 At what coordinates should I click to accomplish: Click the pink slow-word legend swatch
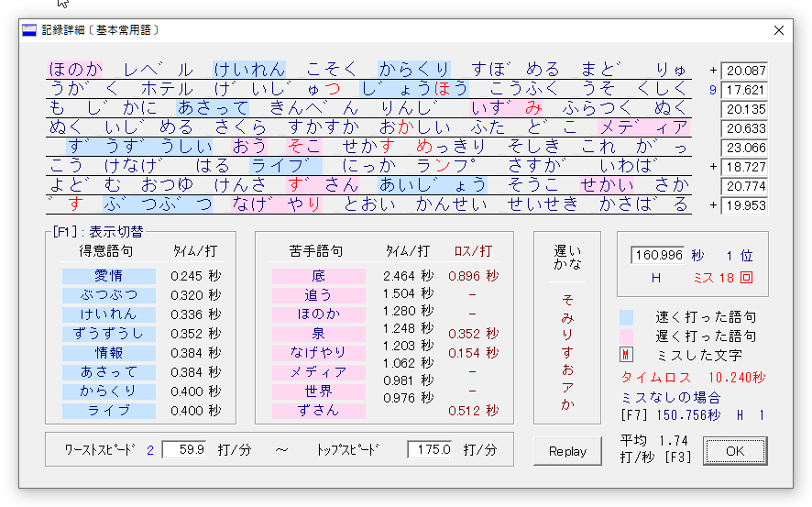[627, 336]
